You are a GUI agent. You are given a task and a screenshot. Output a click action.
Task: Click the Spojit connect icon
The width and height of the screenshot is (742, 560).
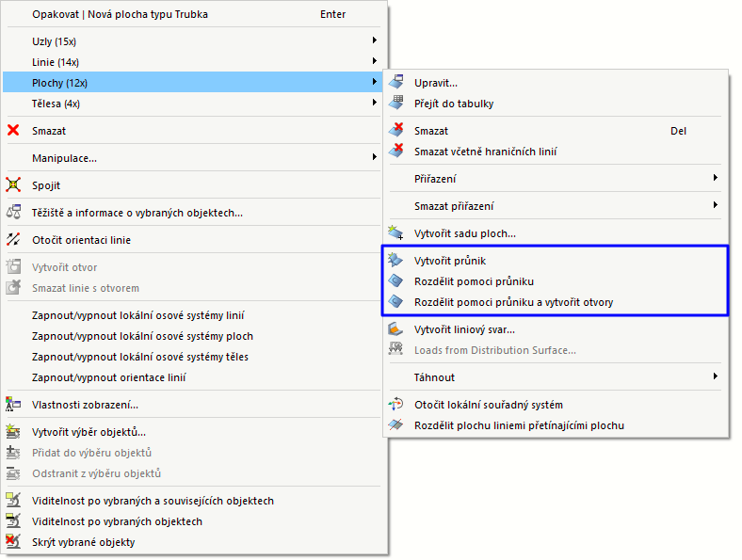13,185
